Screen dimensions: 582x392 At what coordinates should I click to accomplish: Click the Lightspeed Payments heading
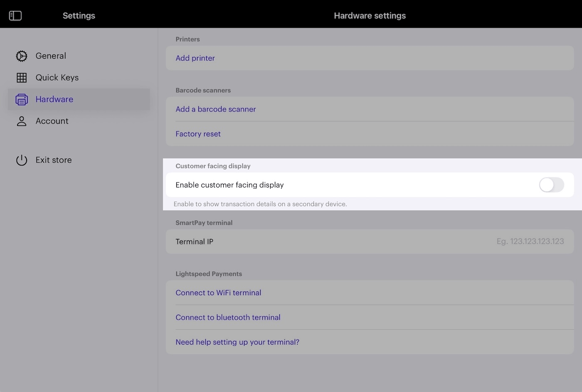[x=209, y=274]
